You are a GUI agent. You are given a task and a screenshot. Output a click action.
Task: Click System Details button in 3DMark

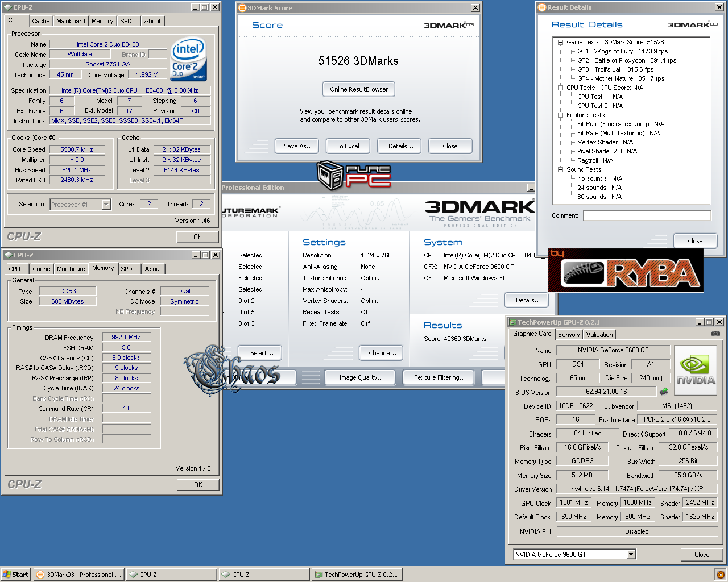pyautogui.click(x=528, y=300)
